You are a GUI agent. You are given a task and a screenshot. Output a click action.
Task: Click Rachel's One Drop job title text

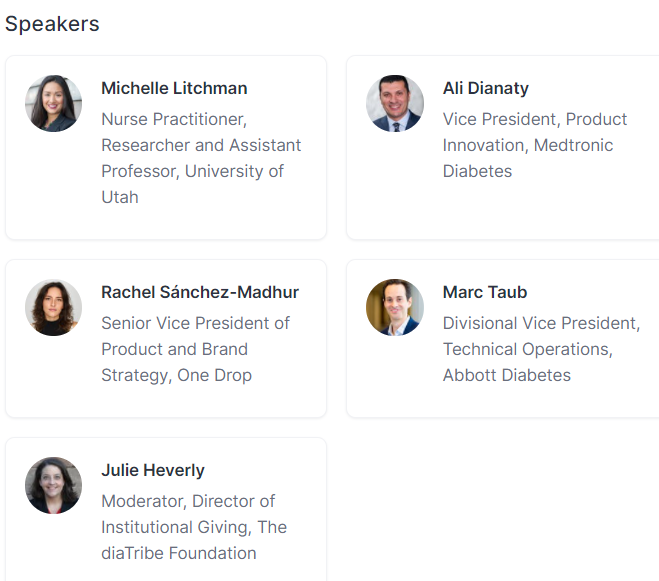coord(176,349)
